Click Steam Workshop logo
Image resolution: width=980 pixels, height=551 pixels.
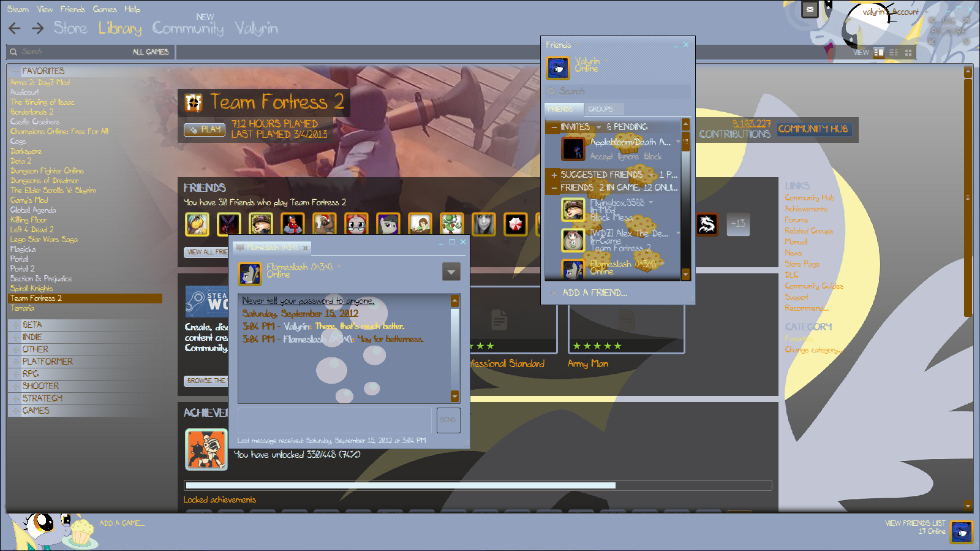coord(206,301)
